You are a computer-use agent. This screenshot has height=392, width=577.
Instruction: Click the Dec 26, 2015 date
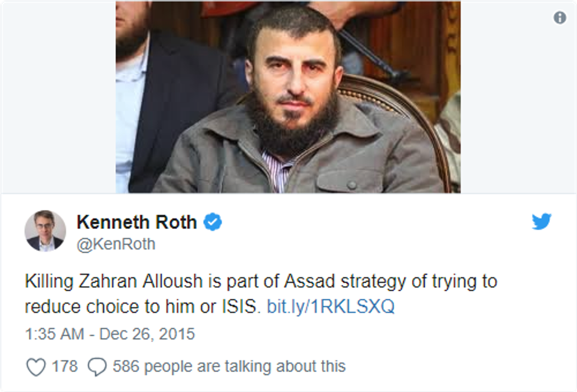coord(147,334)
